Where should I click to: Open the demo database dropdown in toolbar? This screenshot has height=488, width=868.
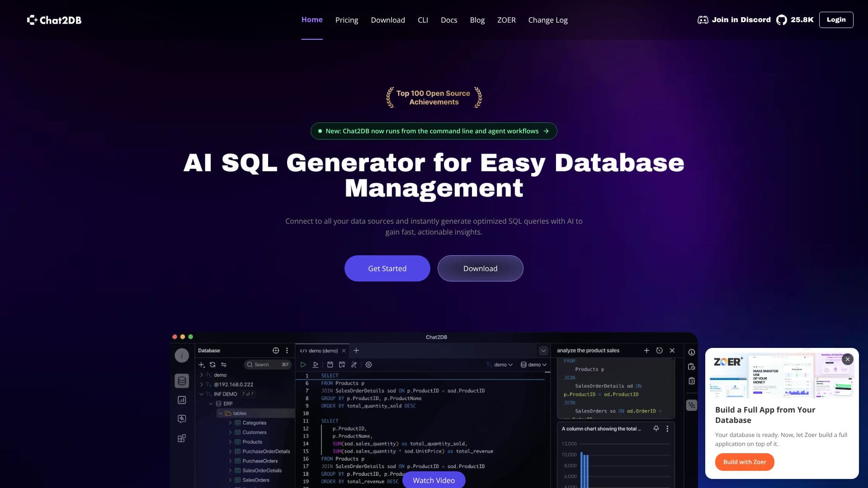533,365
